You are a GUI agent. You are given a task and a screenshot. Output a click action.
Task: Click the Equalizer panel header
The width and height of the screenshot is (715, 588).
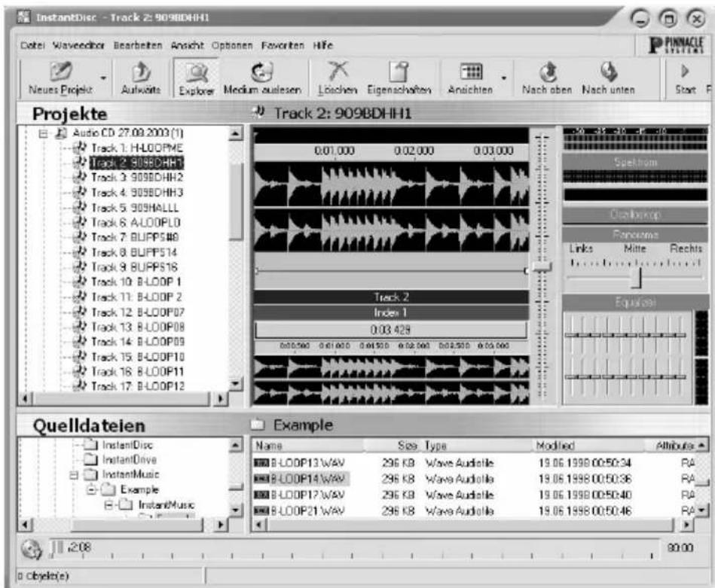635,302
